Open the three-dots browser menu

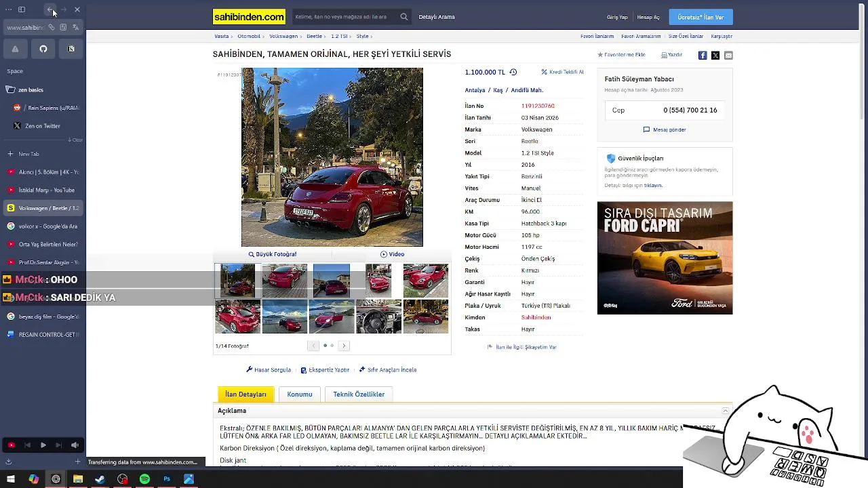tap(7, 9)
